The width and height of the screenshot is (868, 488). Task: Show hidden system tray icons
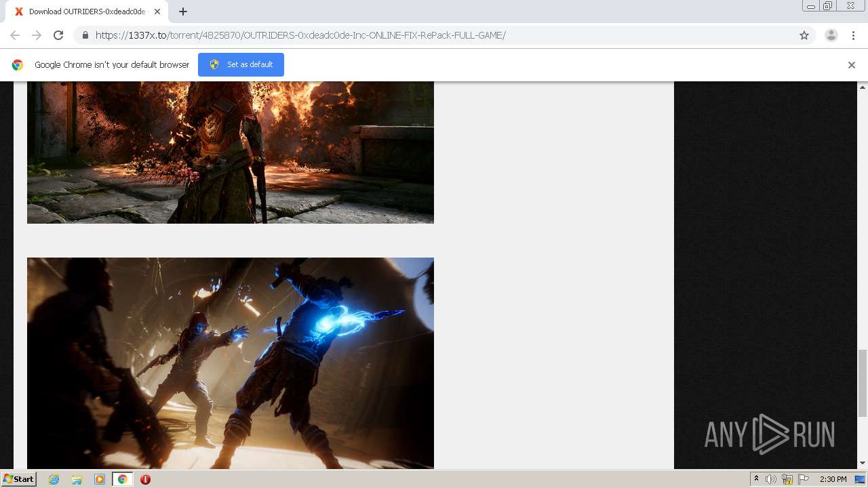pos(757,479)
